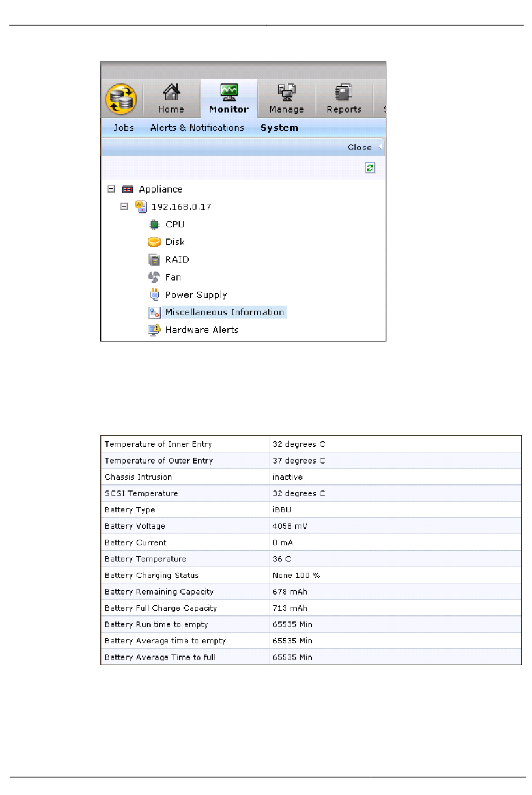532x795 pixels.
Task: Click the Appliance rack icon
Action: click(x=128, y=189)
